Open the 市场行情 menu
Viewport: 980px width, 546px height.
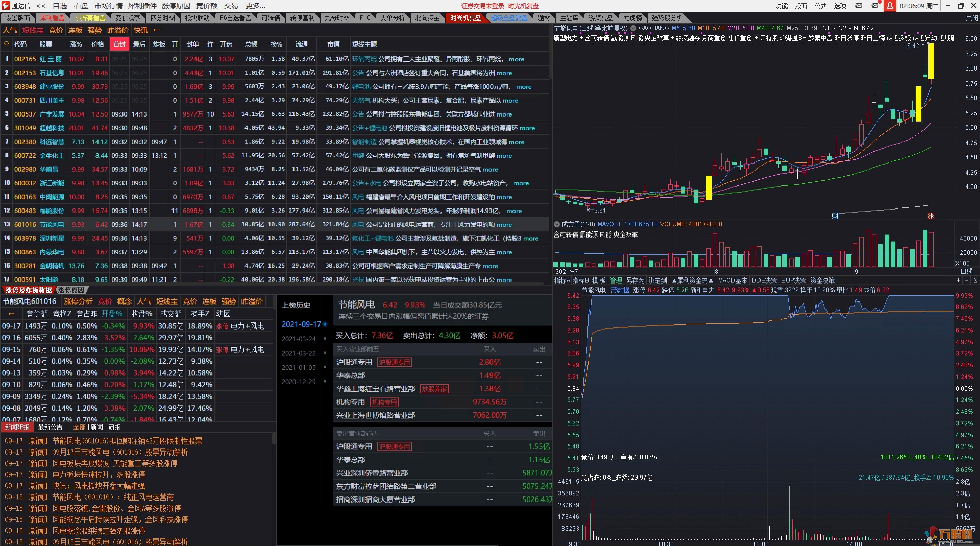(x=108, y=6)
